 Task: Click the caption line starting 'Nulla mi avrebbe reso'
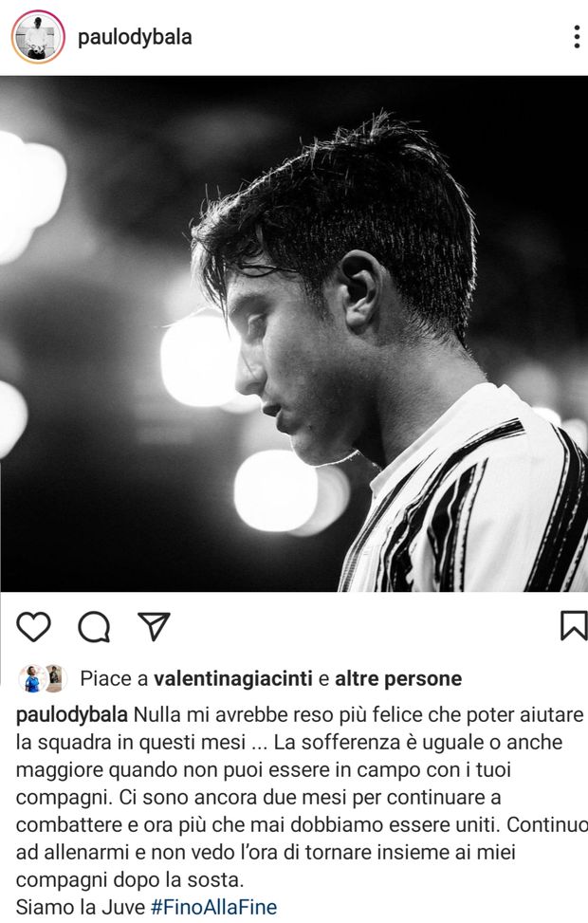click(x=359, y=714)
